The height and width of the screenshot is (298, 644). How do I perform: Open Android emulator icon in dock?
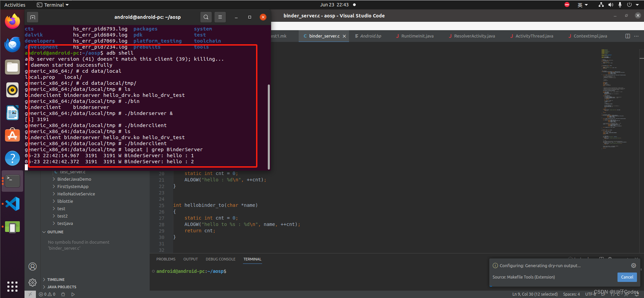pos(12,227)
